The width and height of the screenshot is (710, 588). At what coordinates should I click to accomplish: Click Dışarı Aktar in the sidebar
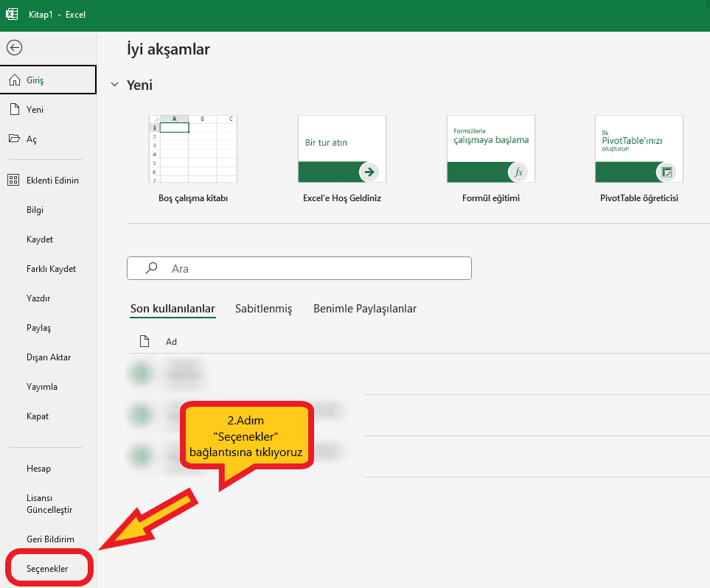[49, 357]
